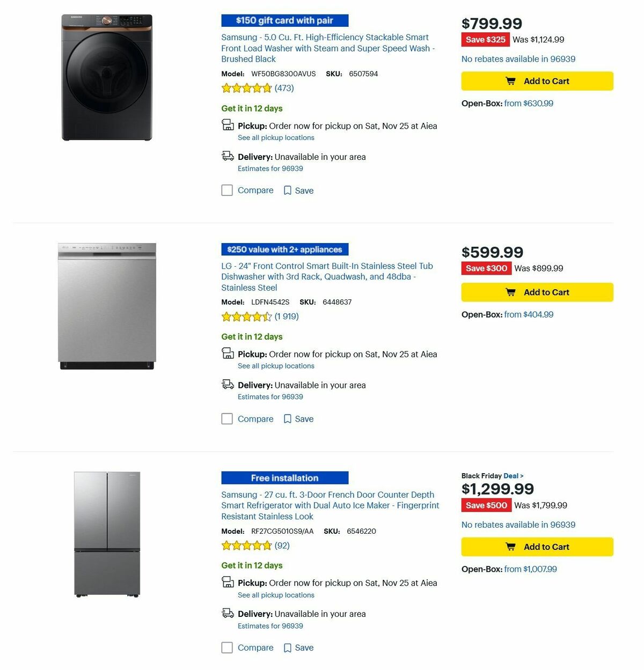Click the cart icon on Samsung washer Add to Cart
The height and width of the screenshot is (670, 644).
[511, 81]
